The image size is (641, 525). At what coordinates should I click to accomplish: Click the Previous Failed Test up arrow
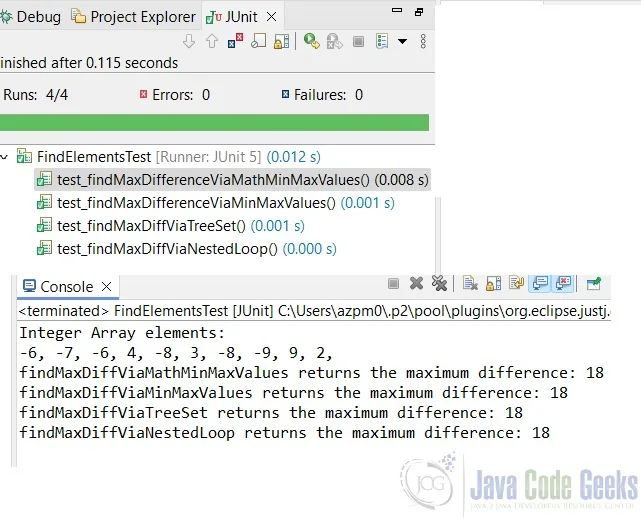(212, 41)
